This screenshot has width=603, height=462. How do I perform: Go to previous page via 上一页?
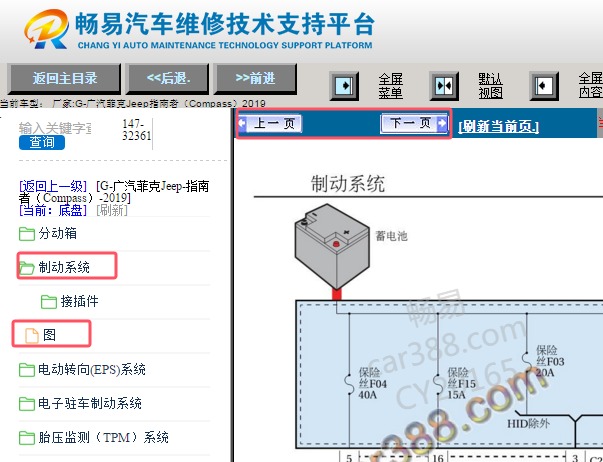270,123
